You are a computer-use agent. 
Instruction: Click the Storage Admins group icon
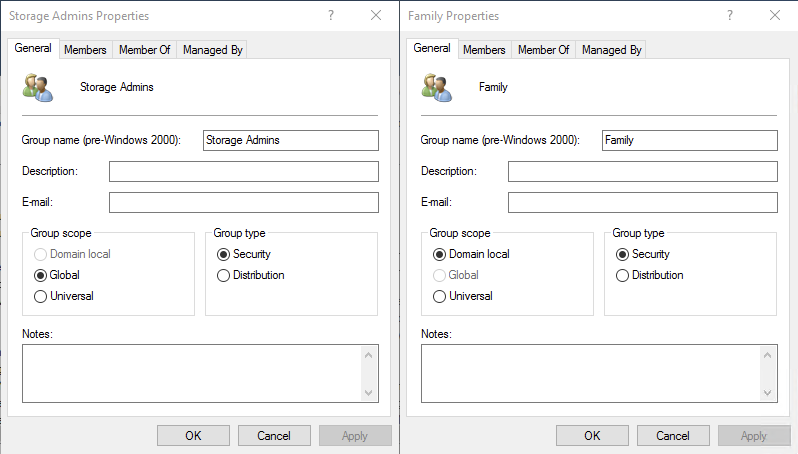tap(38, 88)
